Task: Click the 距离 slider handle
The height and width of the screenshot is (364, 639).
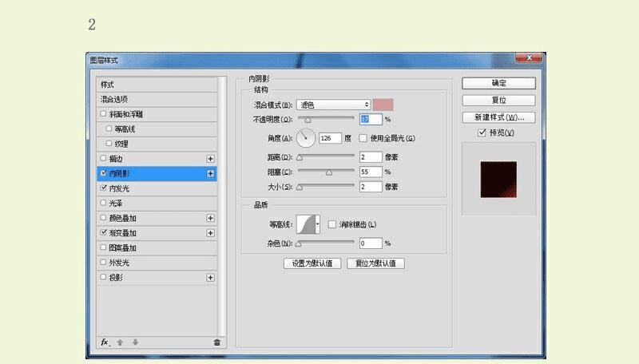Action: coord(300,157)
